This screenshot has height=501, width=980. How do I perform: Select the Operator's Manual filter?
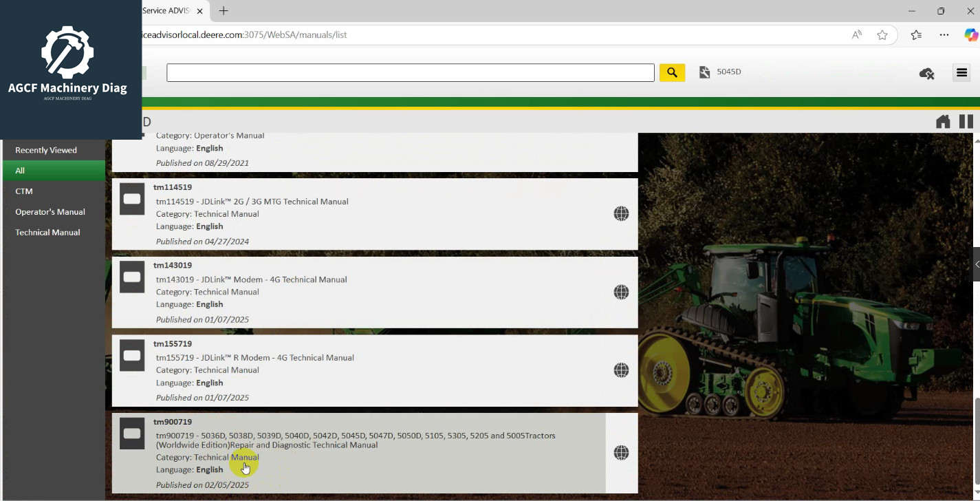point(54,212)
